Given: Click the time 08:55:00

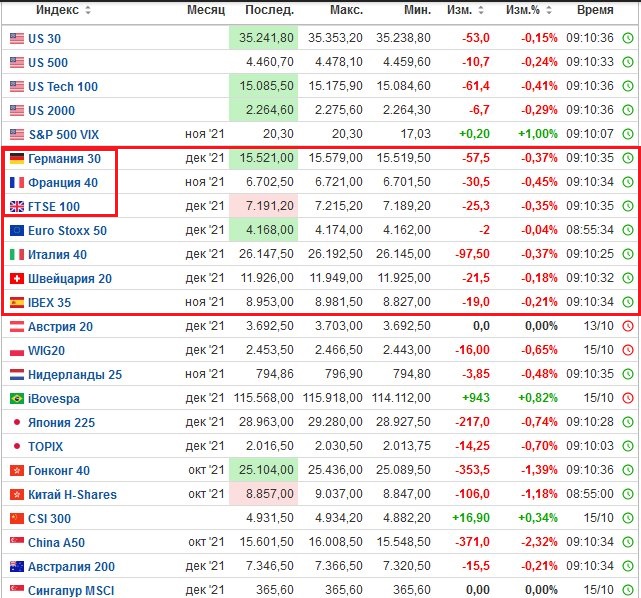Looking at the screenshot, I should [590, 494].
